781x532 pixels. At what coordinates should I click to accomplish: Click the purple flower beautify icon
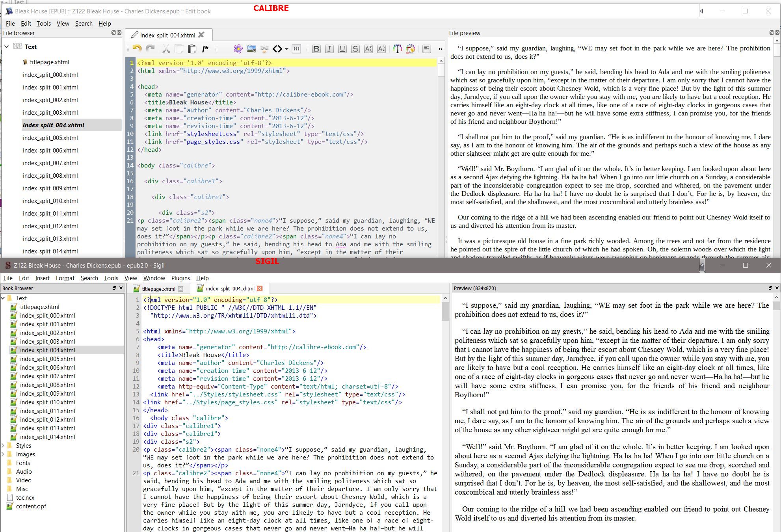pyautogui.click(x=238, y=49)
